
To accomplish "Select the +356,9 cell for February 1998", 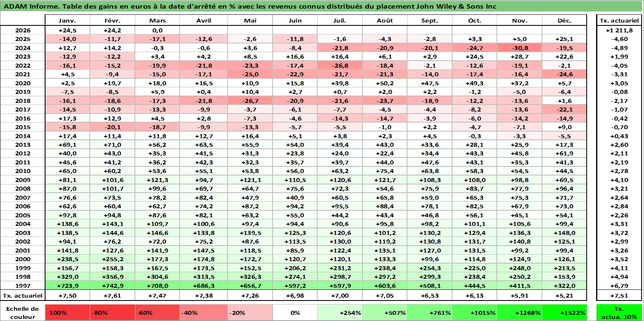I will [112, 277].
